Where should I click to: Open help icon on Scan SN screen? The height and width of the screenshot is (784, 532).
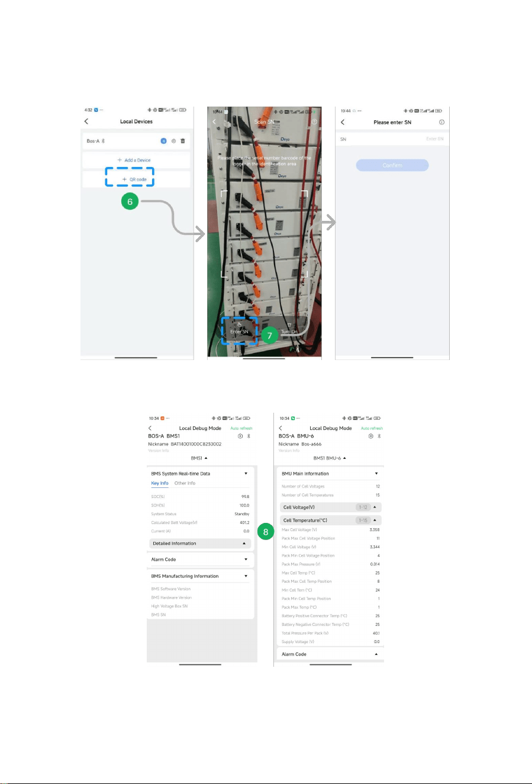tap(314, 122)
